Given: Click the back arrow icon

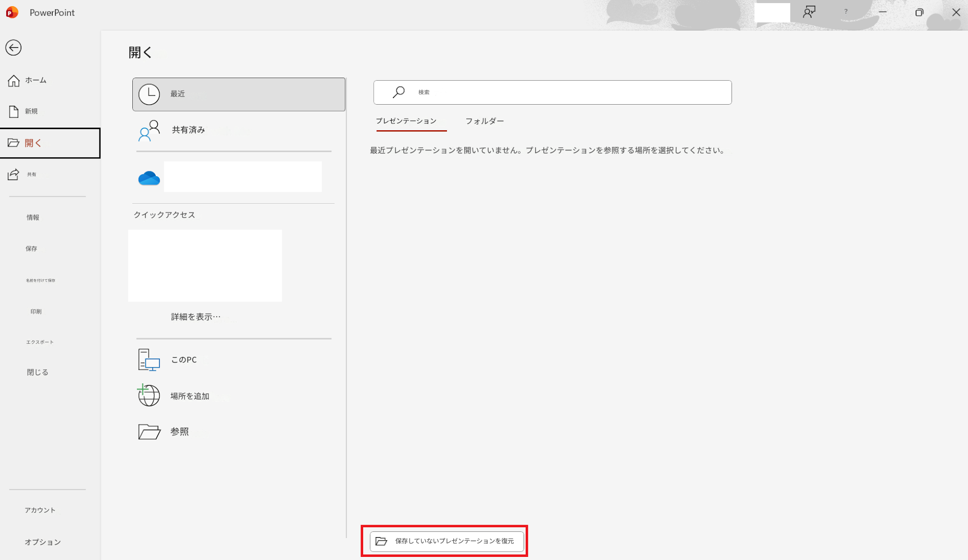Looking at the screenshot, I should [x=14, y=48].
